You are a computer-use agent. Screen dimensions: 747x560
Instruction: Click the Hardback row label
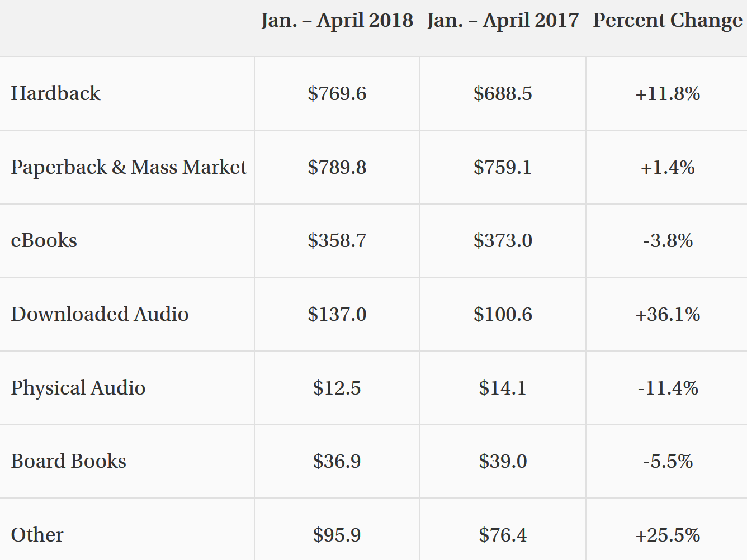click(55, 93)
